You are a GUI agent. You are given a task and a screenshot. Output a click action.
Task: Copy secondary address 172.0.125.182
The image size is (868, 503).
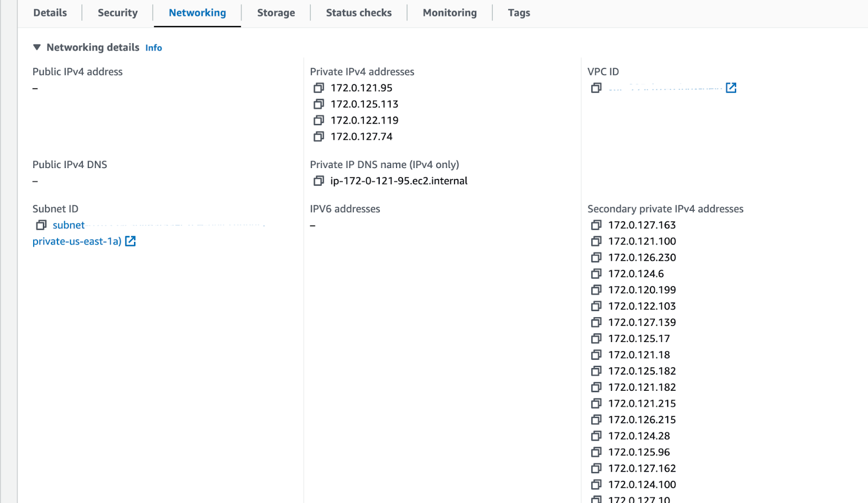(596, 371)
